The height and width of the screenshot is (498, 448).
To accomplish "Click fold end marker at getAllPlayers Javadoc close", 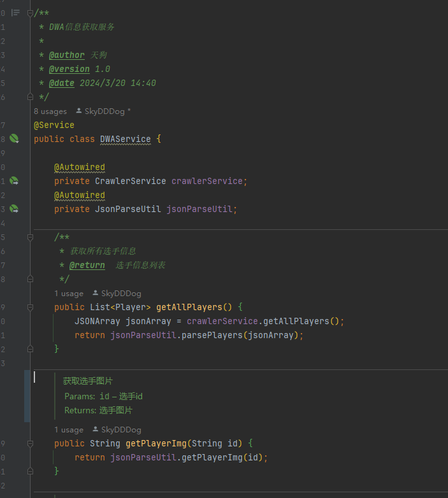I will coord(30,279).
